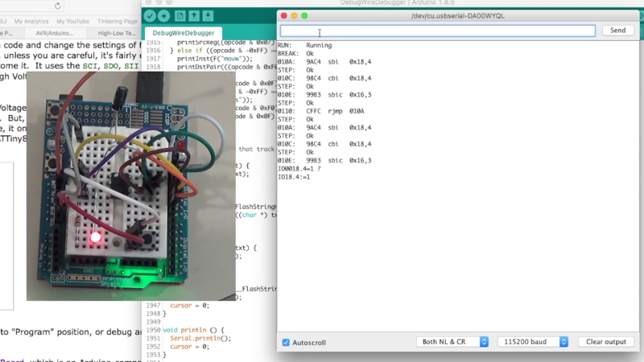Click the Arduino Upload arrow icon
This screenshot has width=644, height=362.
pyautogui.click(x=164, y=16)
